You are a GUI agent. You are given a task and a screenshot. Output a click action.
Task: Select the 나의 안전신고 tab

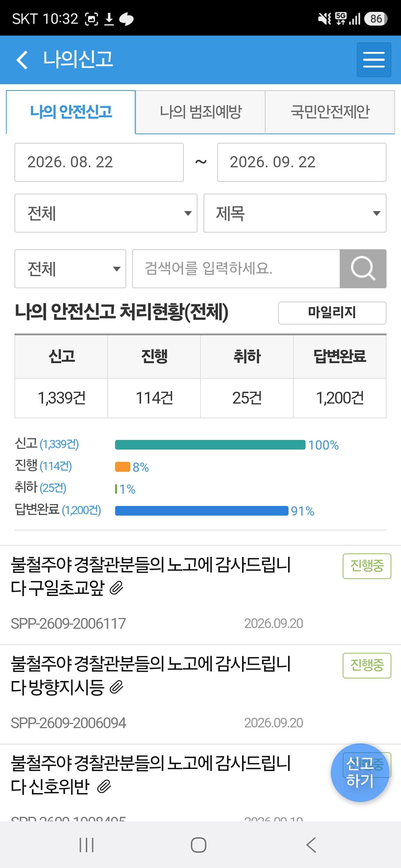tap(71, 112)
